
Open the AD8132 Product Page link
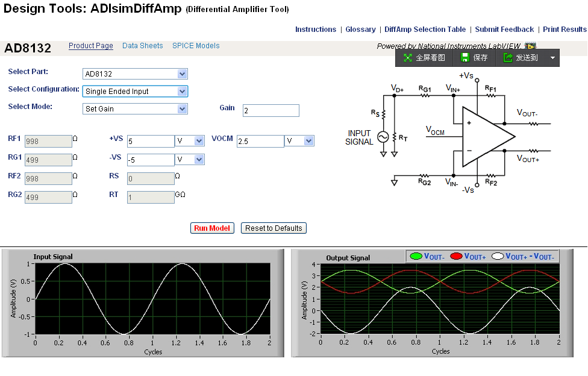coord(91,46)
